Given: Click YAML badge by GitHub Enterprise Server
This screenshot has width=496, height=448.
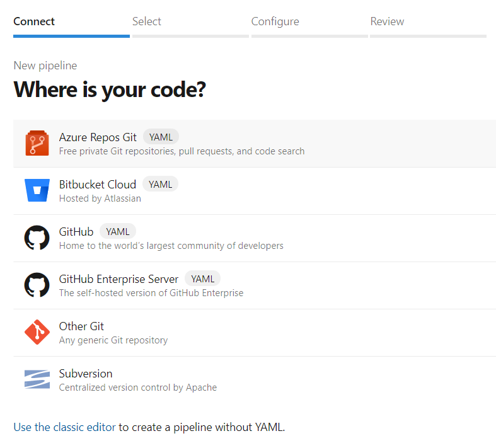Looking at the screenshot, I should (x=203, y=279).
